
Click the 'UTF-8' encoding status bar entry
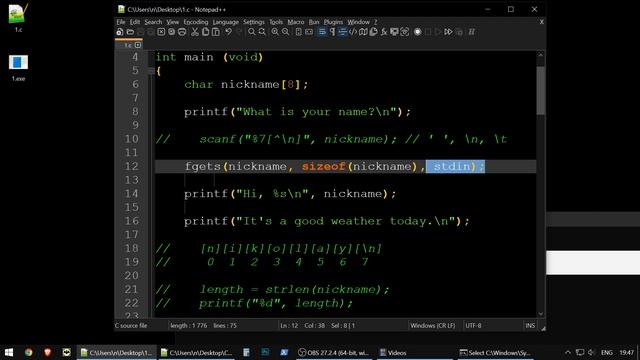(473, 325)
